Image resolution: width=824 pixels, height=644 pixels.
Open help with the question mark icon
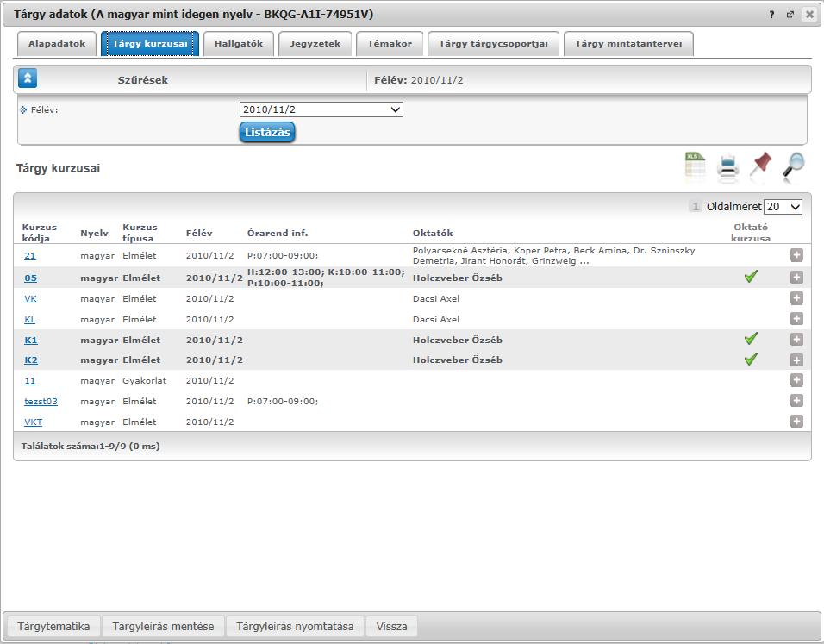pyautogui.click(x=771, y=15)
